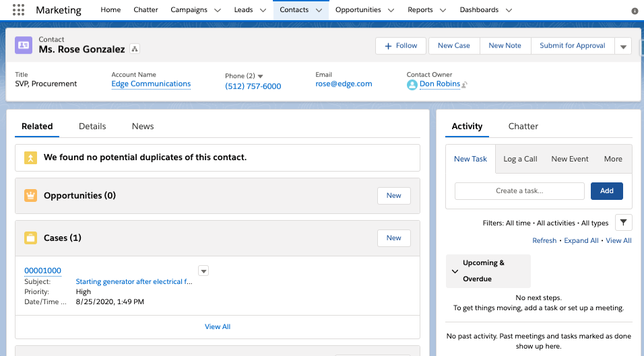
Task: Open Campaigns navigation tab
Action: coord(189,10)
